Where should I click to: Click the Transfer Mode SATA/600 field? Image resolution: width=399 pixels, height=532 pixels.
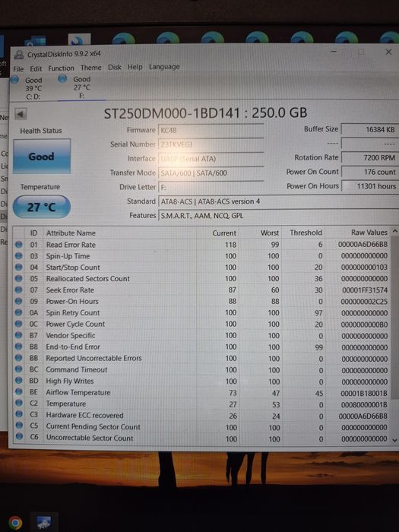[211, 173]
